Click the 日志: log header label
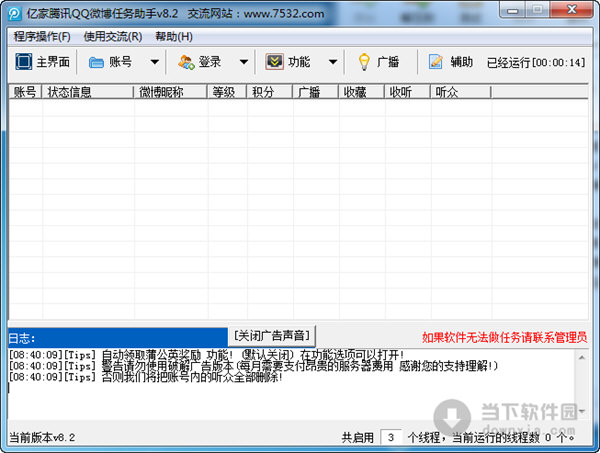 point(22,338)
